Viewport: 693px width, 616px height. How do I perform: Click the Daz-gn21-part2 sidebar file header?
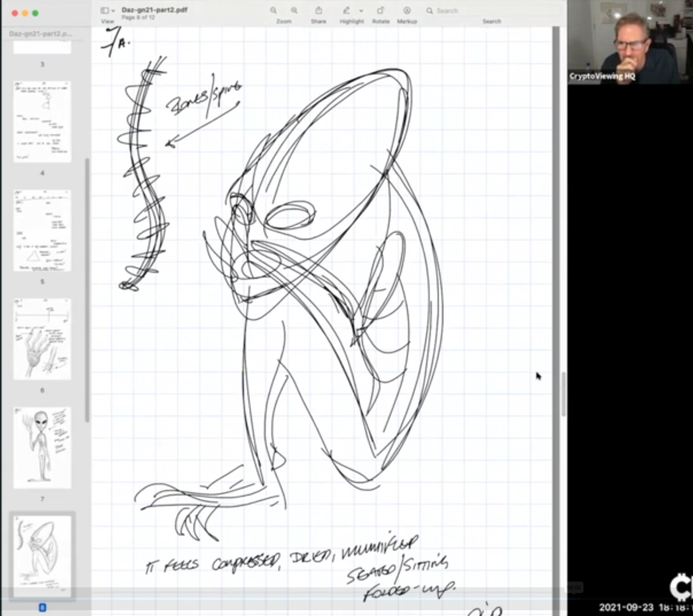(x=40, y=34)
